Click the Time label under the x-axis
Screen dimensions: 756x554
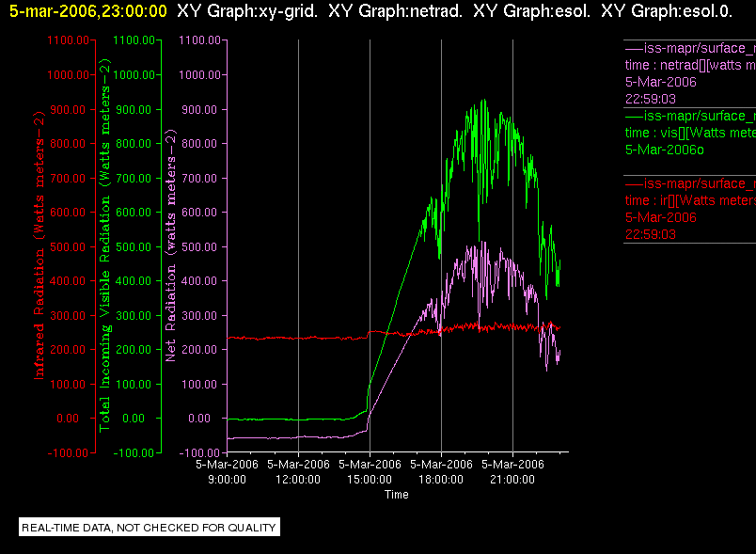coord(396,495)
